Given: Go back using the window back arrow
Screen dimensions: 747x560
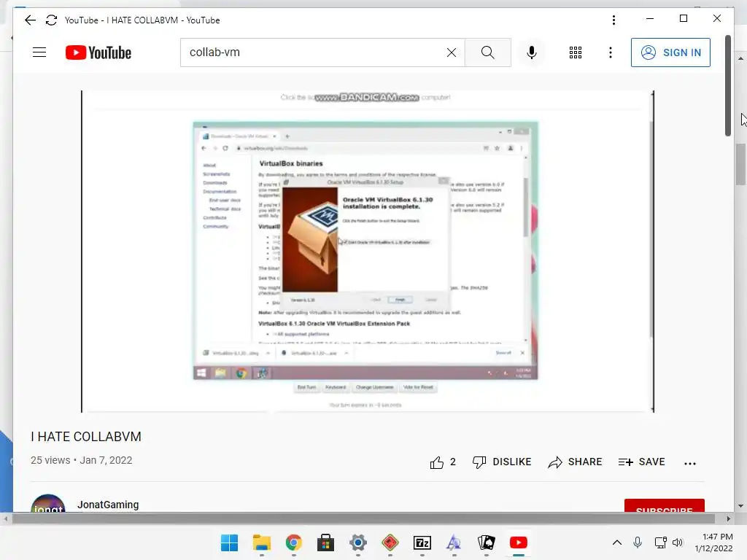Looking at the screenshot, I should tap(30, 20).
